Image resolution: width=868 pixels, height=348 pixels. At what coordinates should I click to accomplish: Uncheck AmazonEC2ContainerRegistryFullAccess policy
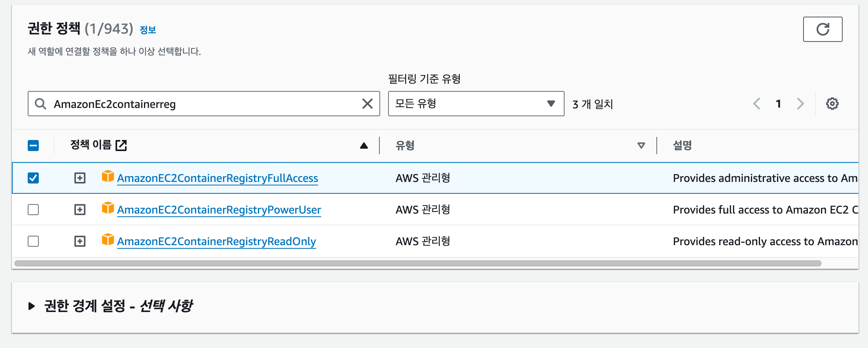(x=33, y=178)
